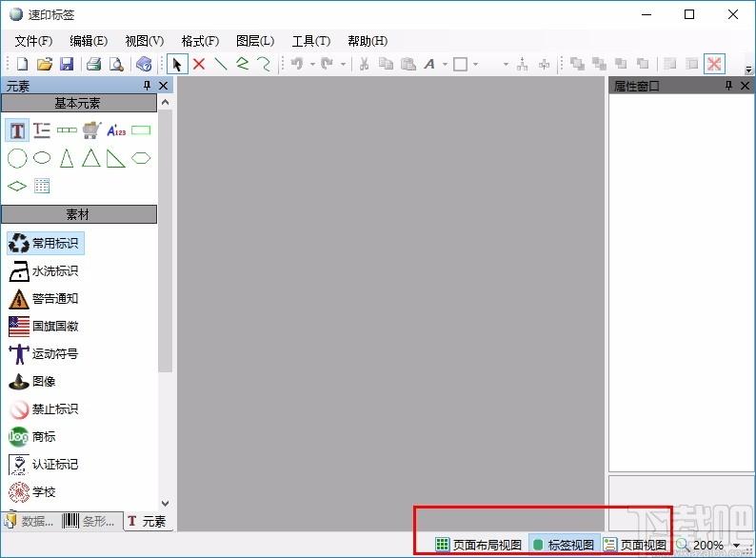
Task: Click the red X delete tool
Action: tap(199, 64)
